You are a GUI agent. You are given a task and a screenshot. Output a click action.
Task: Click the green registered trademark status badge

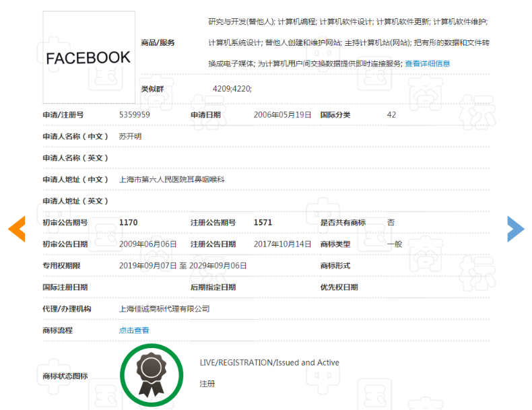[x=152, y=375]
